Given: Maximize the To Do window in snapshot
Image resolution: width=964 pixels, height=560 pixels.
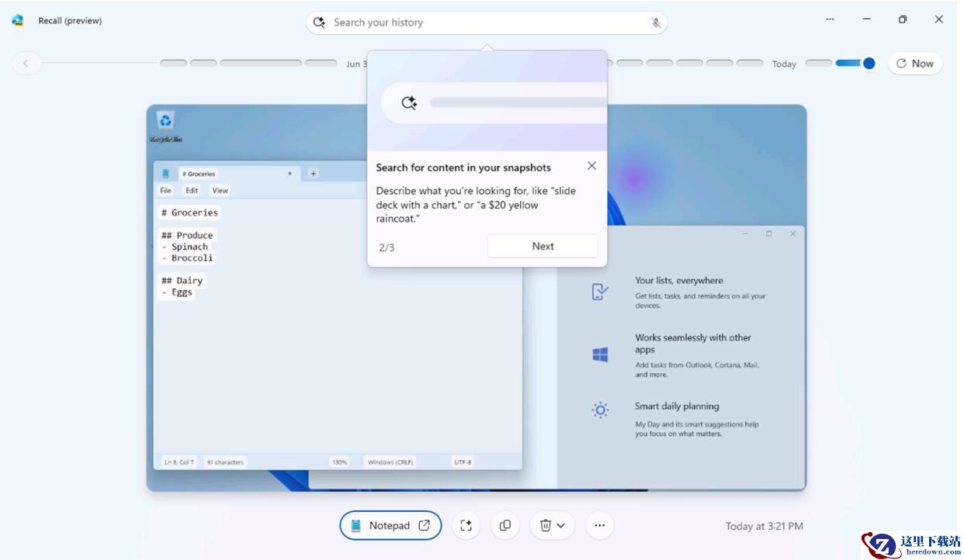Looking at the screenshot, I should pyautogui.click(x=768, y=233).
